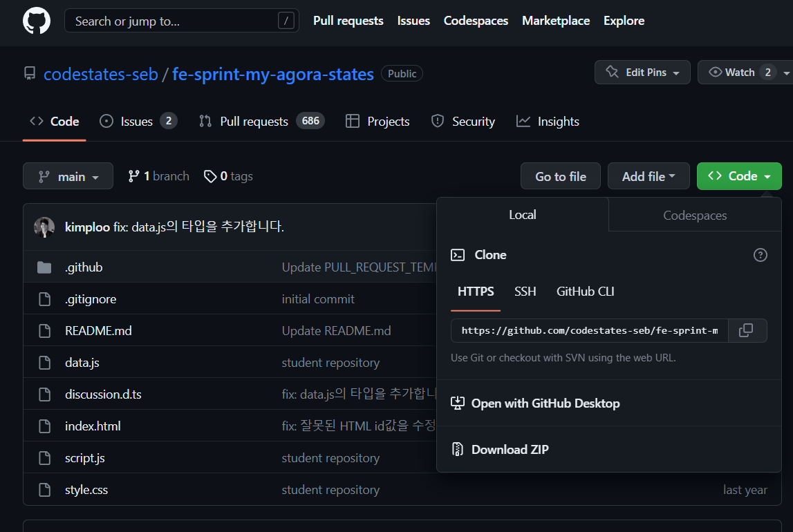Click the tag icon beside 0 tags
Screen dimensions: 793x532
[210, 176]
